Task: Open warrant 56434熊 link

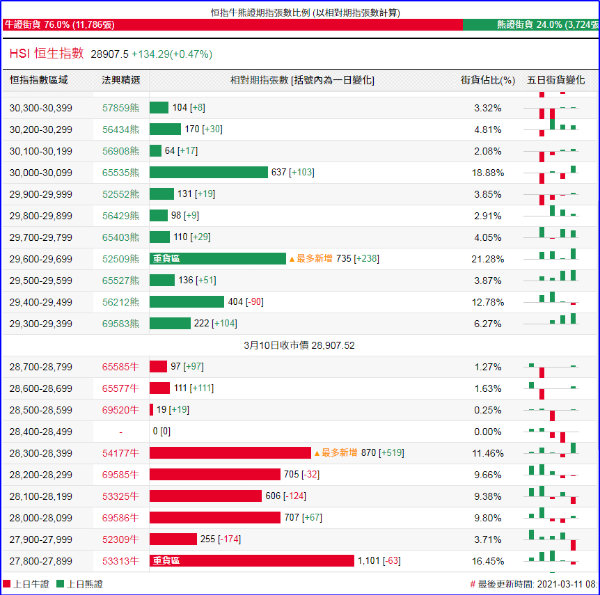Action: click(x=121, y=129)
